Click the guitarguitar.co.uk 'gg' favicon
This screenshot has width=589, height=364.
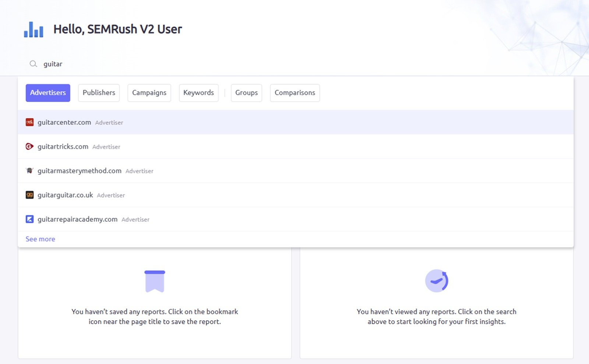click(29, 195)
